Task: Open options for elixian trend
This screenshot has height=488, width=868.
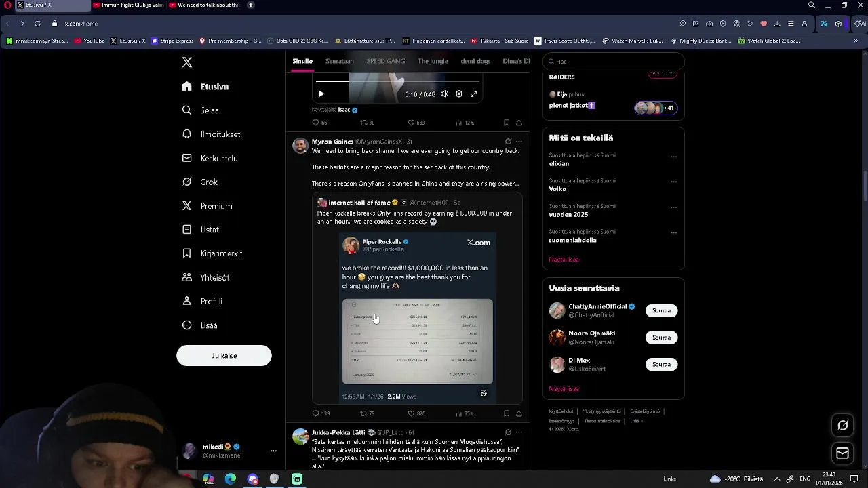Action: [x=673, y=157]
